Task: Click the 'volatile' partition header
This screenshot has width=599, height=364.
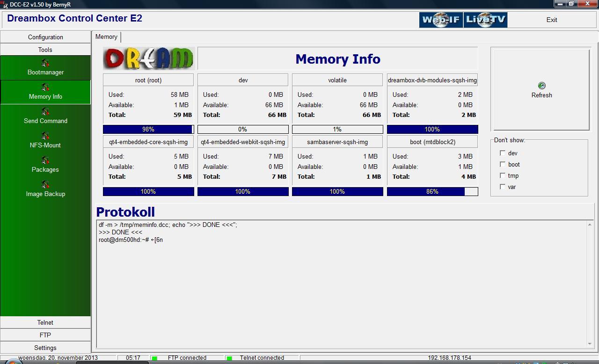Action: (337, 80)
